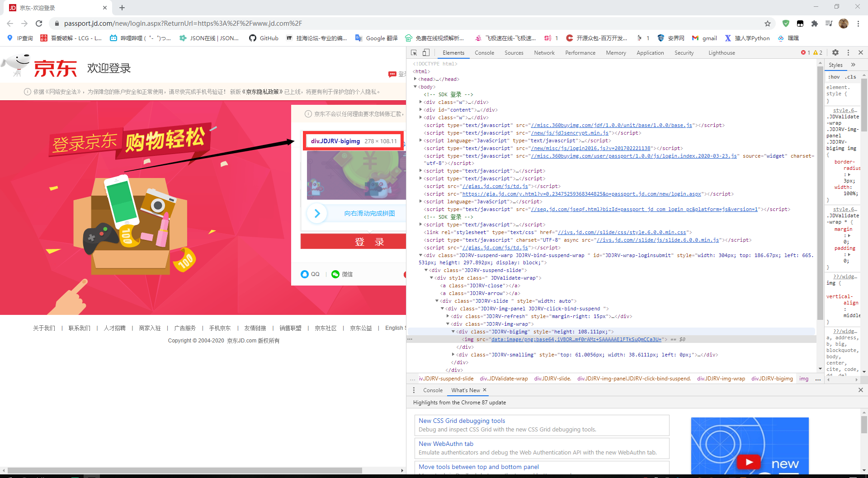Collapse the JDJRV-suspend-slide div node

point(426,270)
